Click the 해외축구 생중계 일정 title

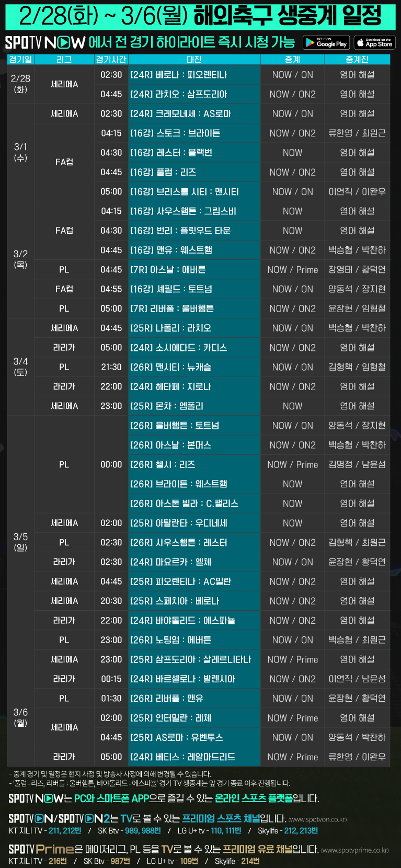tap(287, 16)
